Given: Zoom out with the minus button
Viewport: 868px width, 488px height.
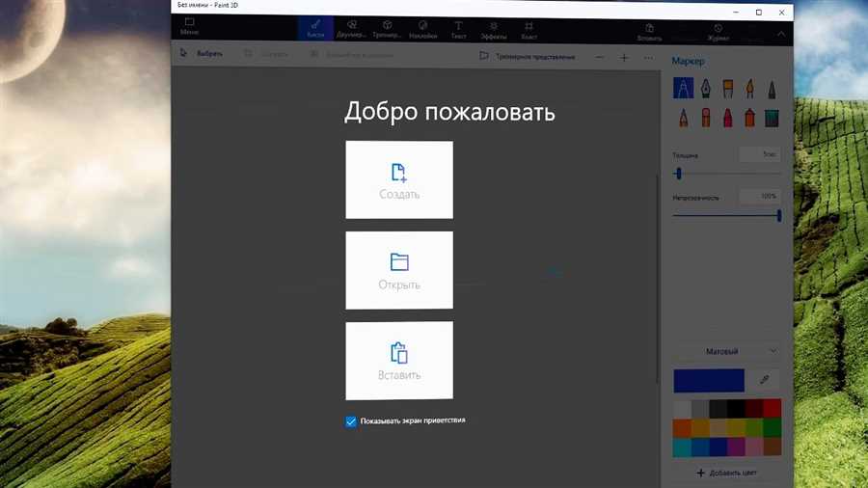Looking at the screenshot, I should point(600,57).
